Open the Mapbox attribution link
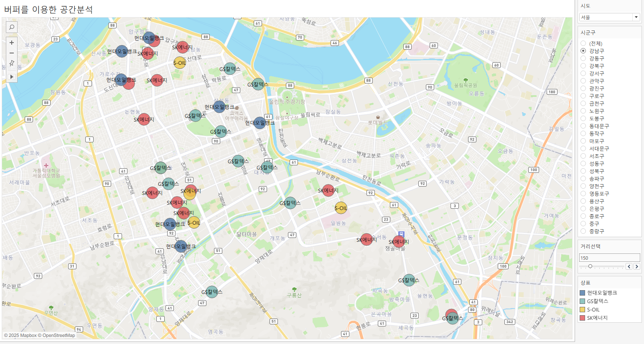Viewport: 644px width, 344px height. click(20, 335)
